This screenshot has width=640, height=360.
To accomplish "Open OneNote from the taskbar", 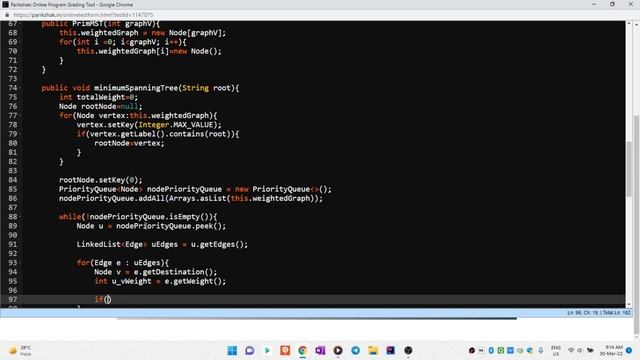I will 320,350.
